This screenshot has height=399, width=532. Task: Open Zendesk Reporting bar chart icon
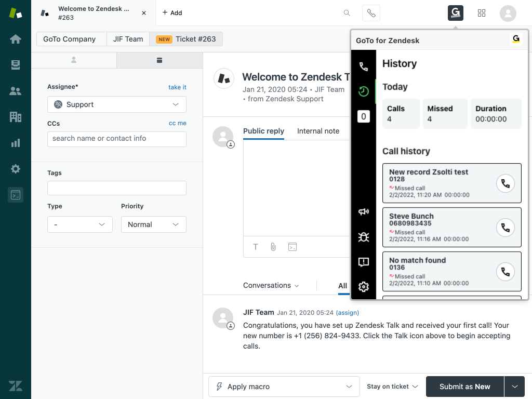16,143
